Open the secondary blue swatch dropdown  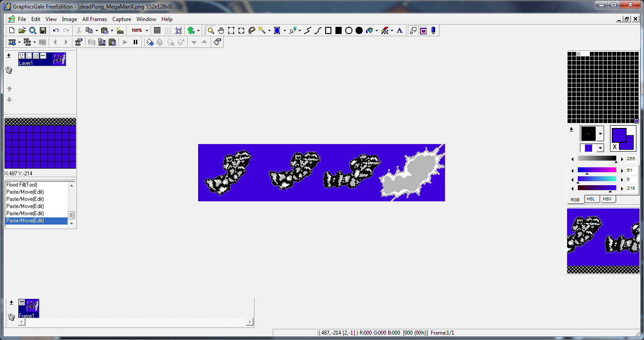[x=600, y=148]
